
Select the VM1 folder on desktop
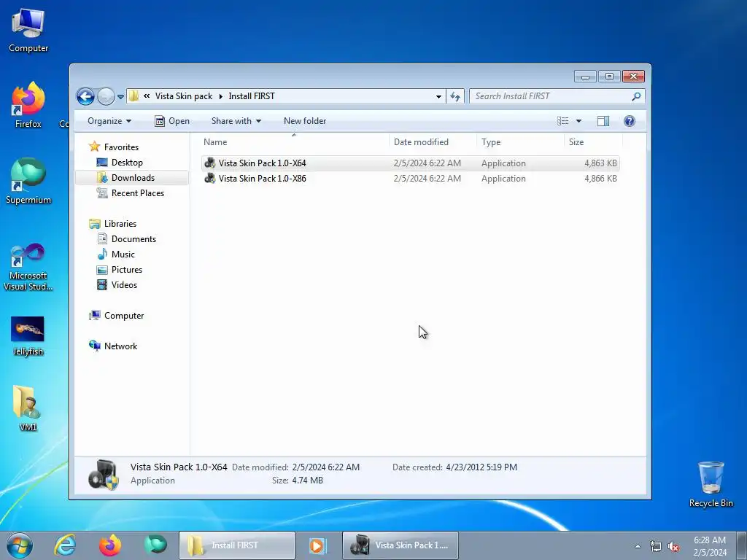[x=28, y=408]
